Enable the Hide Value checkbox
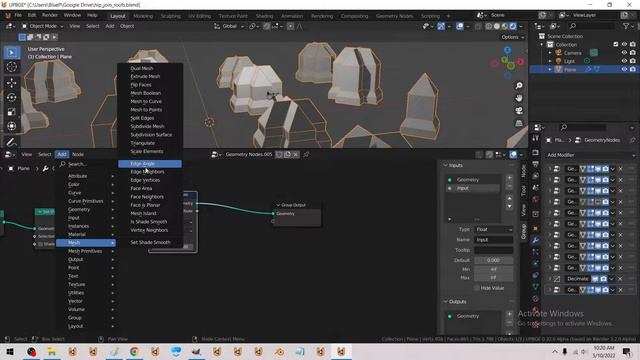The image size is (640, 360). coord(476,288)
